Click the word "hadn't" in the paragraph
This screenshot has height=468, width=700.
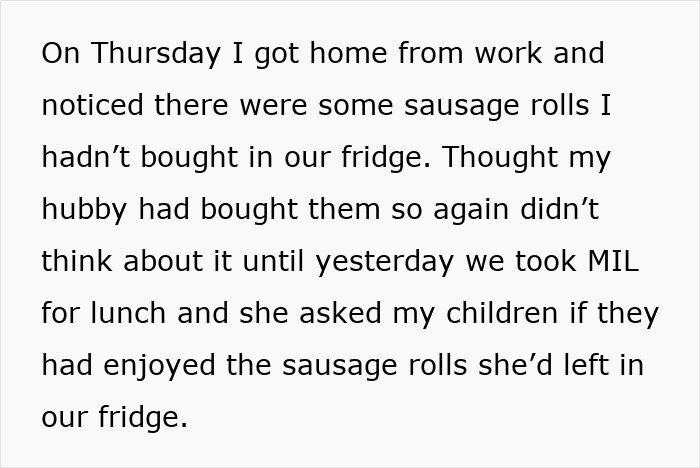point(86,157)
